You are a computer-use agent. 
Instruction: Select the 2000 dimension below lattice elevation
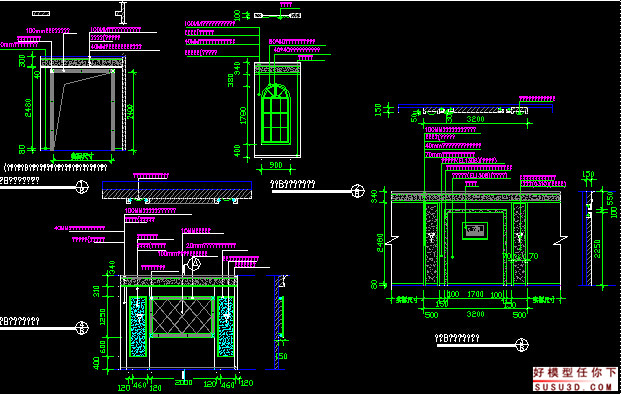tap(184, 383)
